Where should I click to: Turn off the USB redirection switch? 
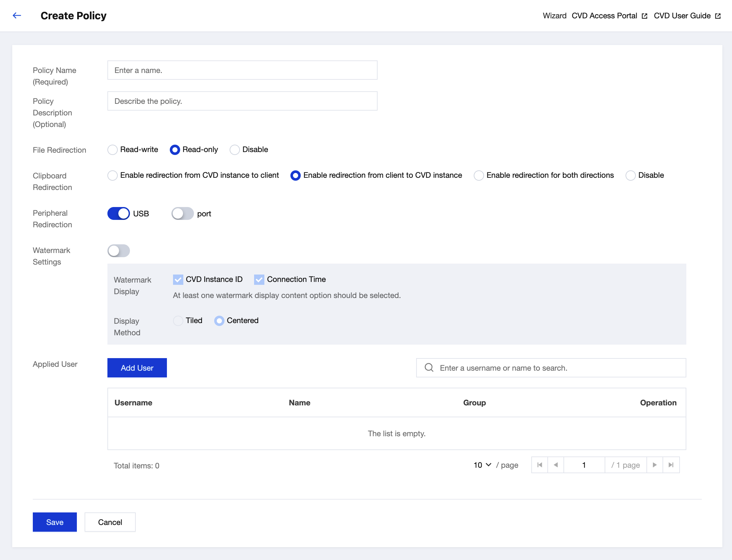point(118,214)
